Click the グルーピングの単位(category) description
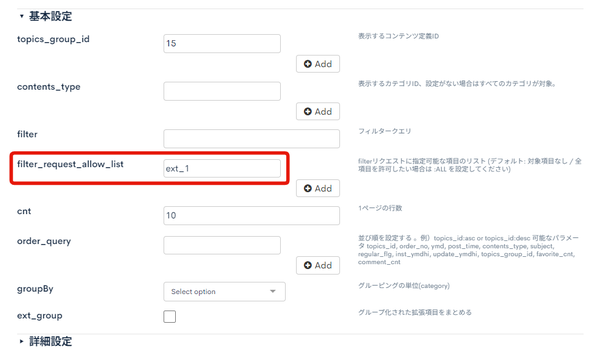This screenshot has height=363, width=600. (404, 286)
